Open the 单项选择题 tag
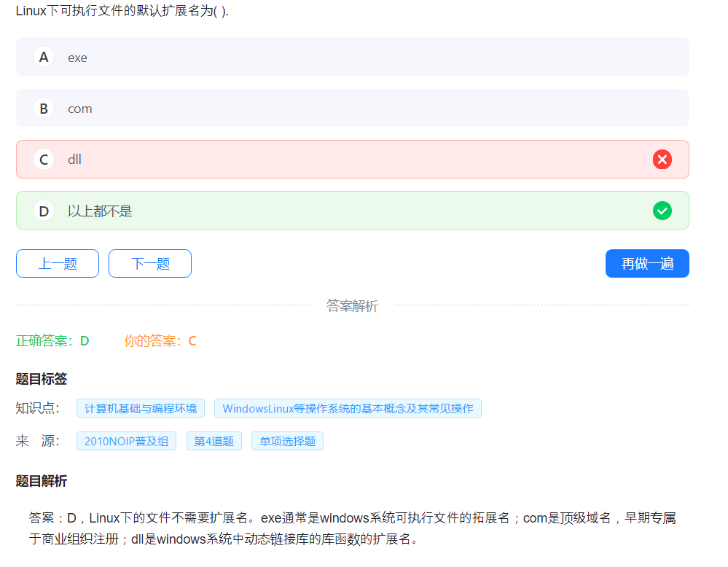This screenshot has height=567, width=728. coord(287,441)
